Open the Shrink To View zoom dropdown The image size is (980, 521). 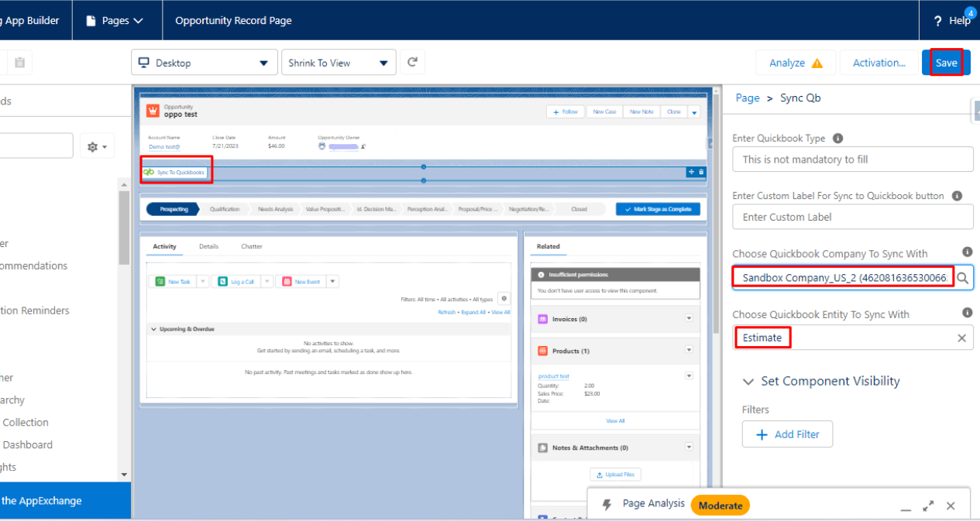tap(339, 63)
